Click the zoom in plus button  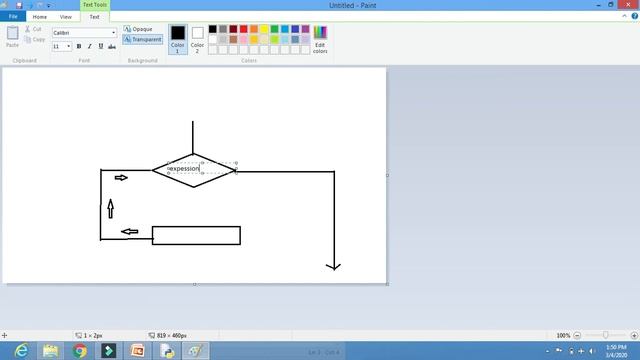[634, 336]
